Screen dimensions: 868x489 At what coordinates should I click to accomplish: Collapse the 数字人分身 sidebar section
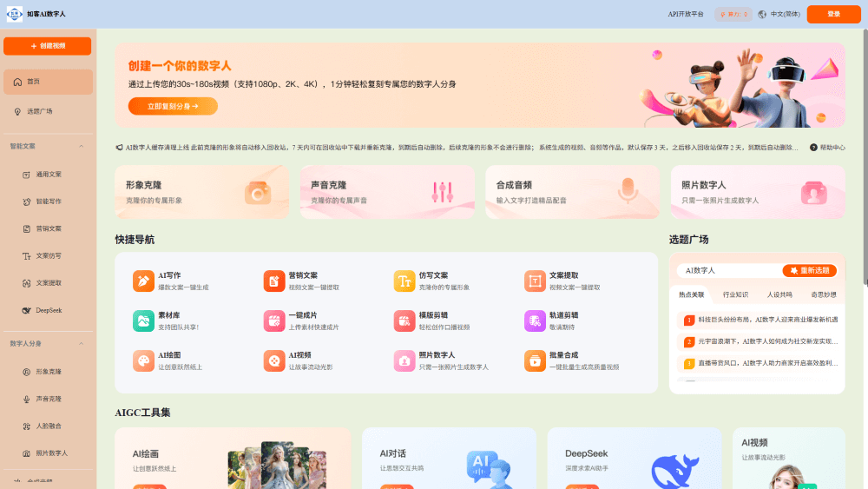click(x=82, y=343)
